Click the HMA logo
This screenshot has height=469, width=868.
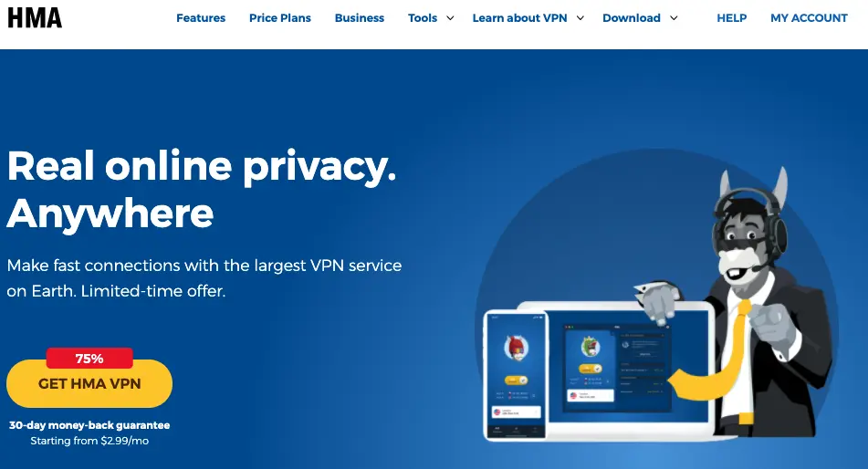click(35, 17)
